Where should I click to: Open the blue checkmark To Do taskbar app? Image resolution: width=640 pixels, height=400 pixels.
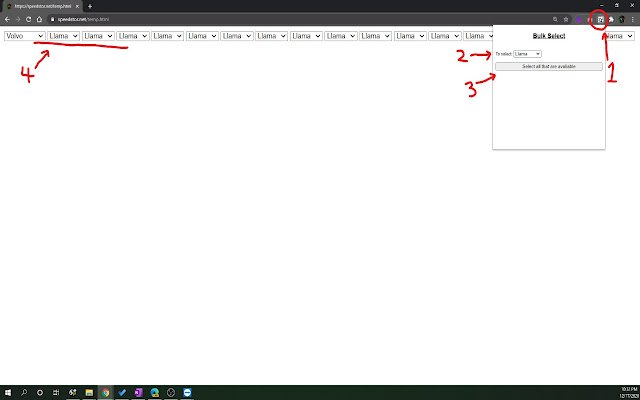click(122, 393)
